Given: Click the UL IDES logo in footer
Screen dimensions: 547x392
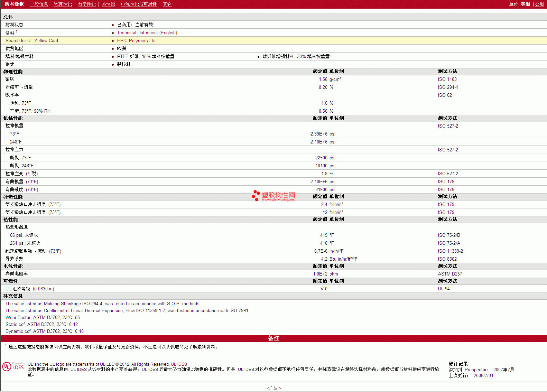Looking at the screenshot, I should [x=13, y=366].
